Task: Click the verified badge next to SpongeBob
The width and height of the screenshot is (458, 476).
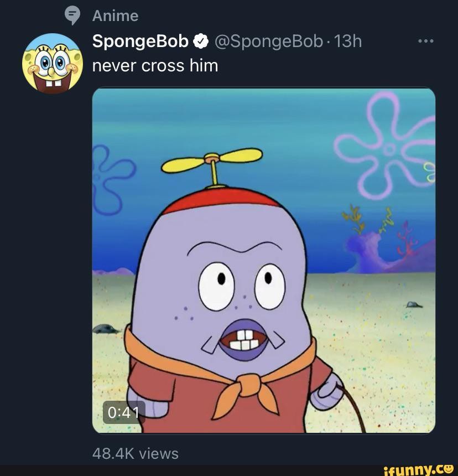Action: point(200,41)
